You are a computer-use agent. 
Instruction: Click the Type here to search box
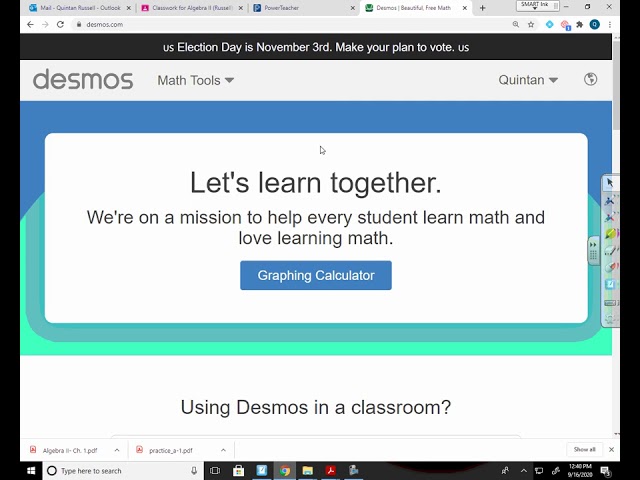(122, 471)
